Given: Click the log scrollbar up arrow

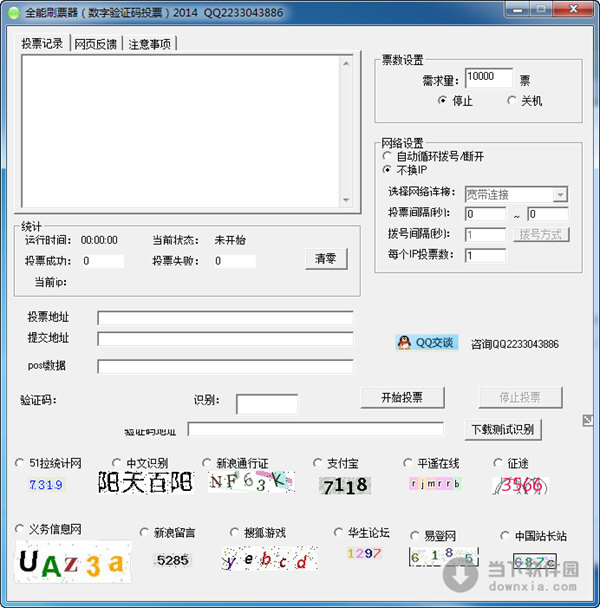Looking at the screenshot, I should tap(346, 63).
